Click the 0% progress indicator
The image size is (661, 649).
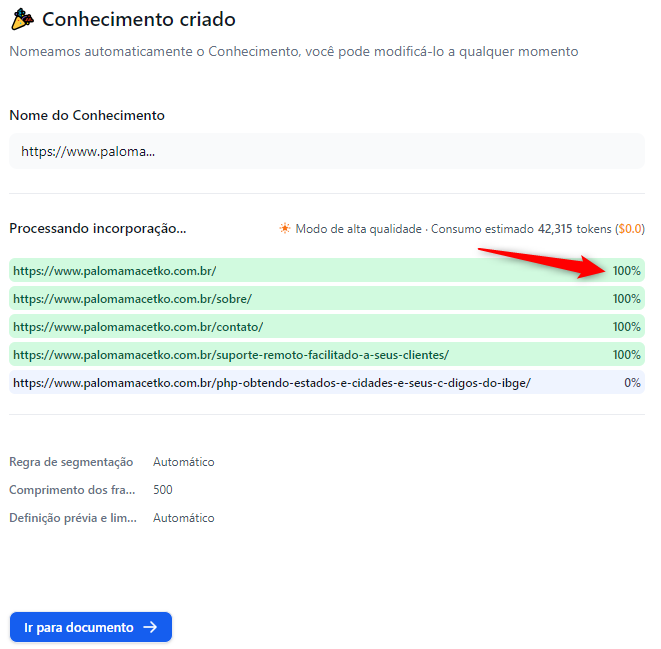(x=632, y=383)
